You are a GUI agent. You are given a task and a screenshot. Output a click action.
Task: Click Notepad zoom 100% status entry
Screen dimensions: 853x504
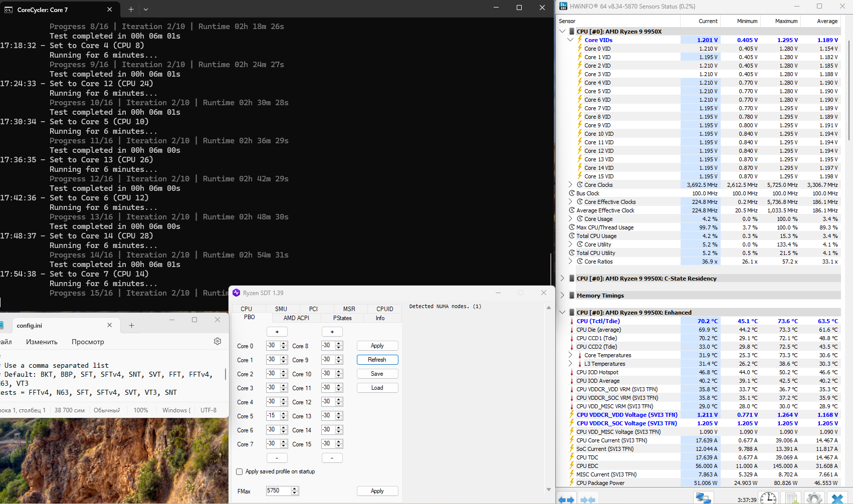(x=141, y=410)
